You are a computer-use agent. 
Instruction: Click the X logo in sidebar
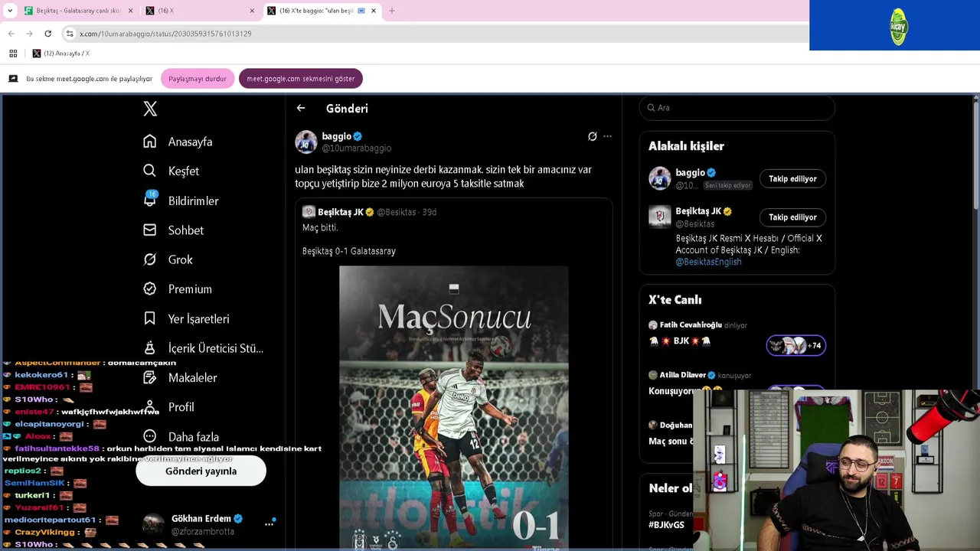pos(150,109)
